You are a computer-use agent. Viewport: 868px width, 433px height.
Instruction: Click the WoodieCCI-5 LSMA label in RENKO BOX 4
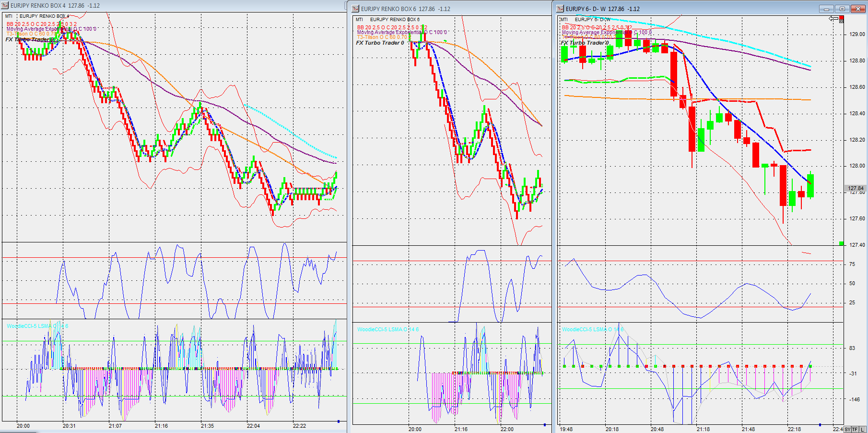37,326
